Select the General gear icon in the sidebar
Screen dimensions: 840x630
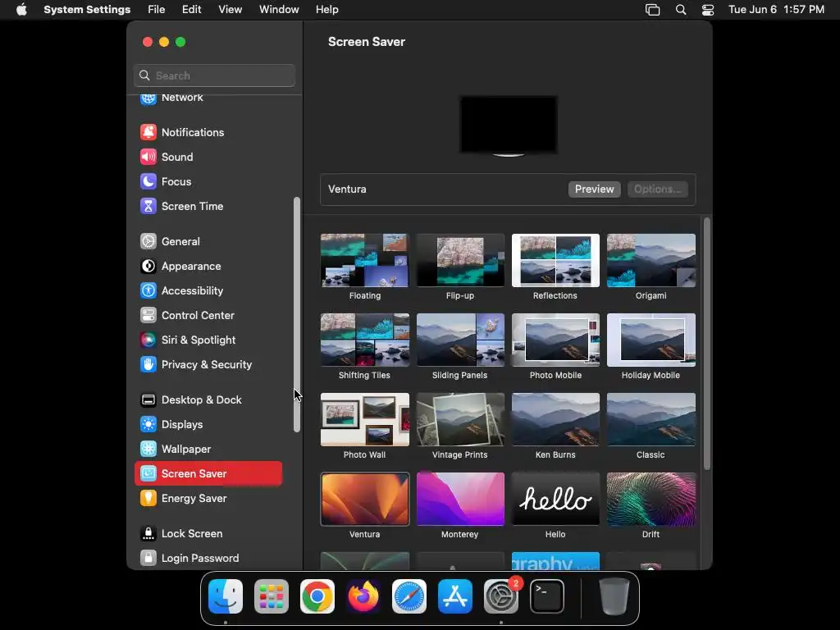pyautogui.click(x=148, y=242)
